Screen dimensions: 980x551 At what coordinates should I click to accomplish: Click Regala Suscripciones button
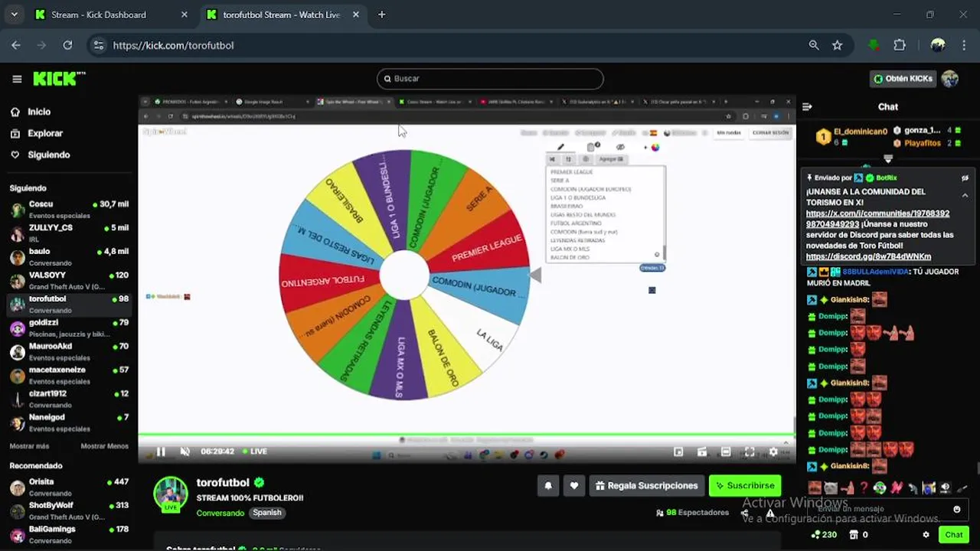pos(647,486)
